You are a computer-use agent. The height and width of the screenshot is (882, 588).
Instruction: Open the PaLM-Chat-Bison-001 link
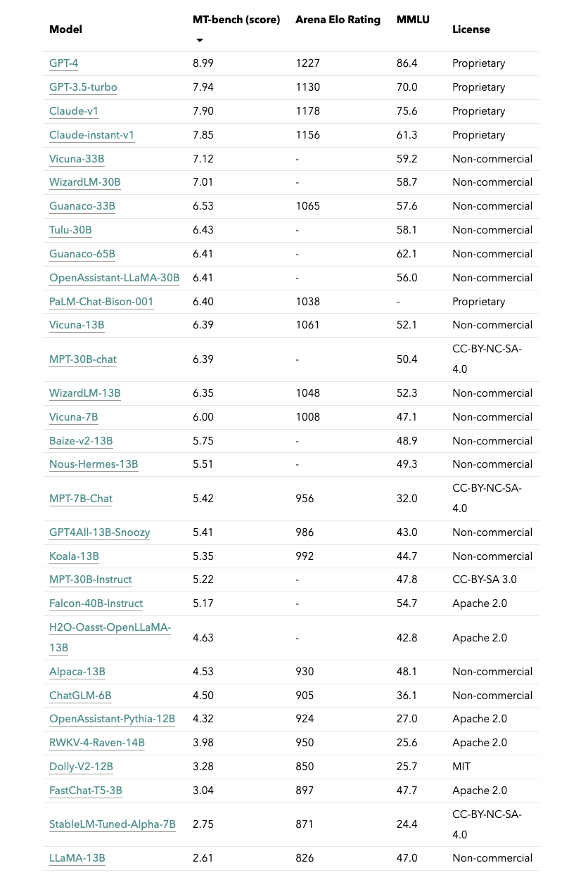tap(101, 302)
